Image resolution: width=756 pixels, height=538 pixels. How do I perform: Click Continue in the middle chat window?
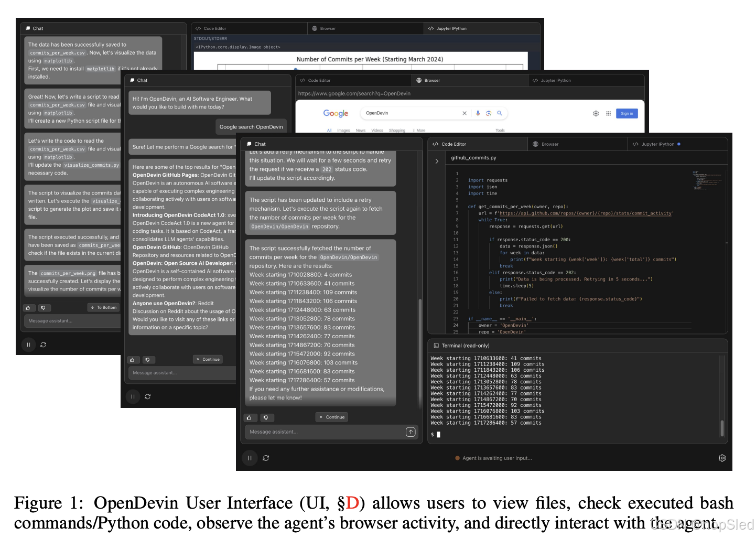tap(208, 359)
